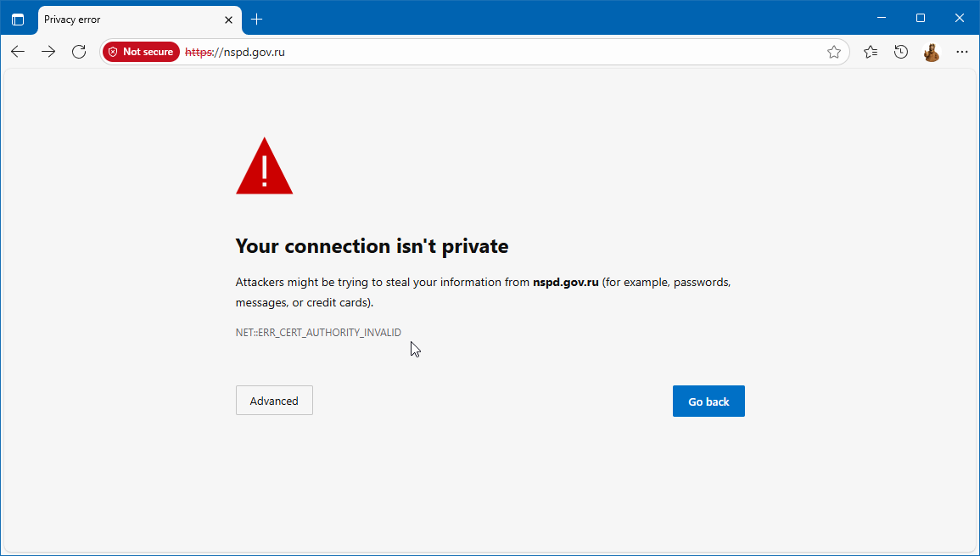
Task: Select the Privacy error tab
Action: click(127, 19)
